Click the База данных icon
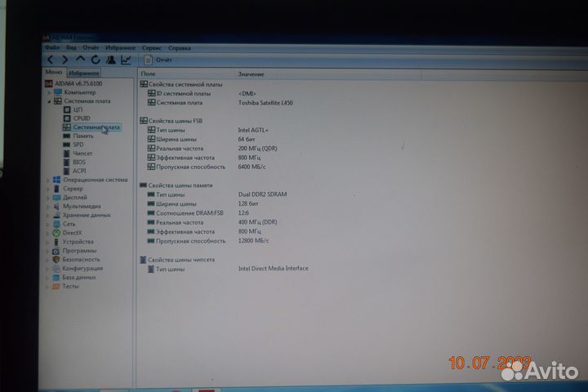The height and width of the screenshot is (392, 588). tap(56, 277)
